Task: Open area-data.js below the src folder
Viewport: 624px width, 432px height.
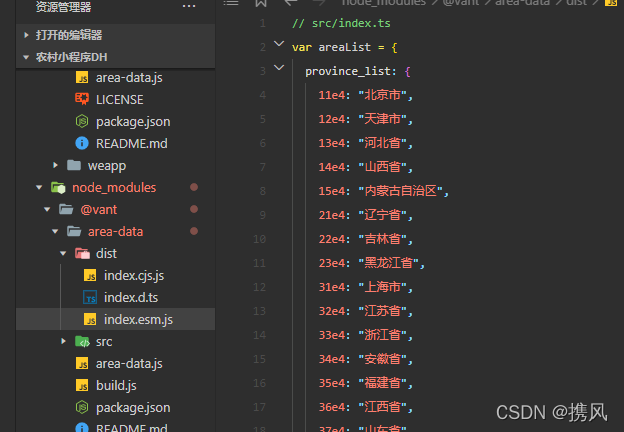Action: click(x=115, y=364)
